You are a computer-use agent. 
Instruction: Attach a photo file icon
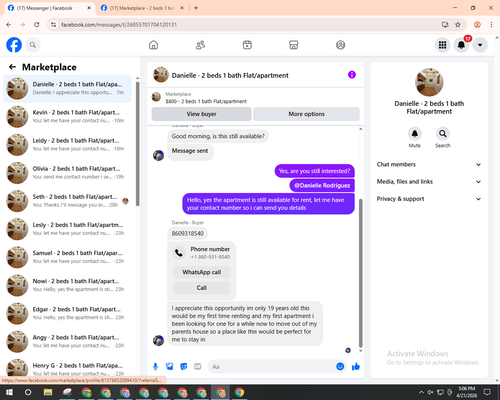(x=169, y=367)
